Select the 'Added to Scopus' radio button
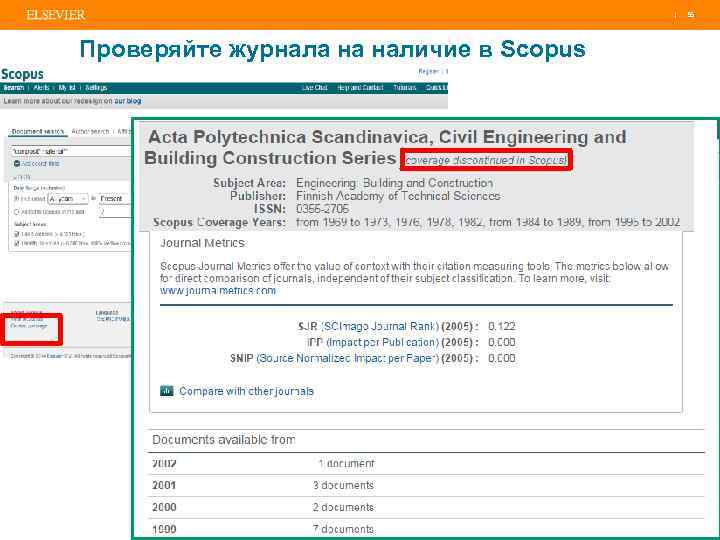Viewport: 720px width, 540px height. 17,212
